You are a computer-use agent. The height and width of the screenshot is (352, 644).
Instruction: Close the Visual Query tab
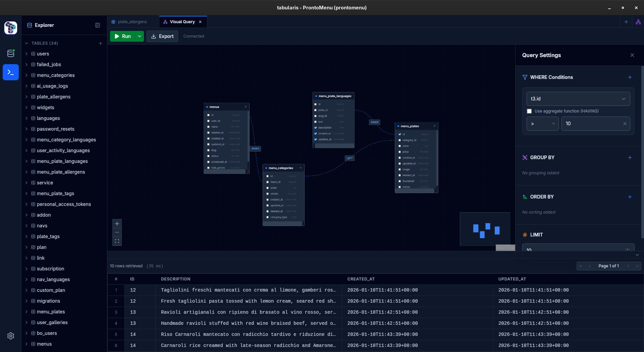[200, 21]
